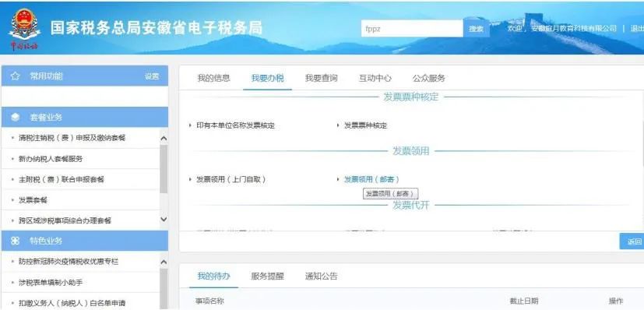The width and height of the screenshot is (644, 310).
Task: Click the 事项名称 column header
Action: click(x=209, y=301)
